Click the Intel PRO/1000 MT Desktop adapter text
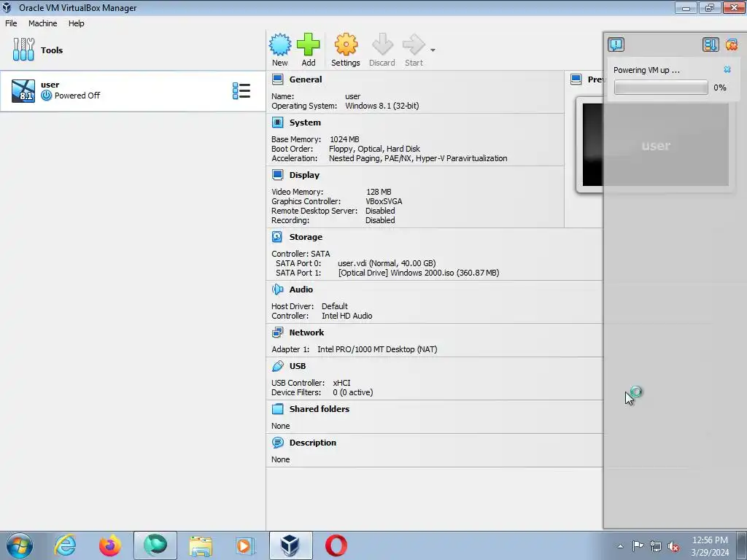The width and height of the screenshot is (747, 560). (377, 349)
